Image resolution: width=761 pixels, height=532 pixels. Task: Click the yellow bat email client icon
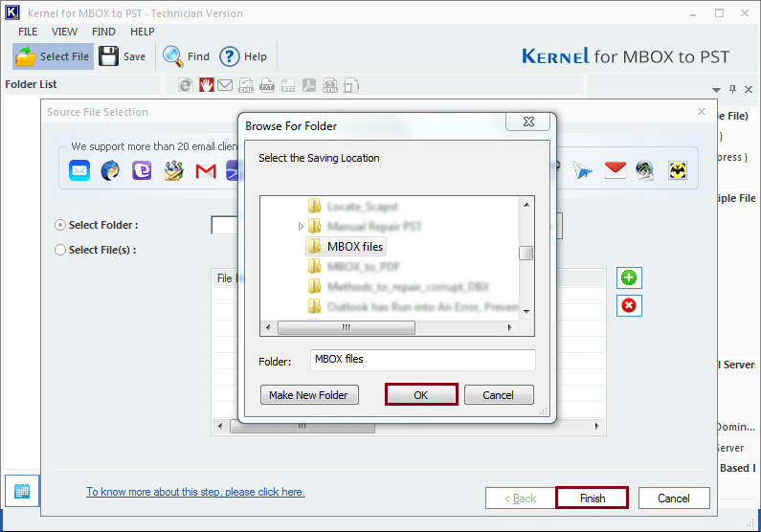pos(678,170)
